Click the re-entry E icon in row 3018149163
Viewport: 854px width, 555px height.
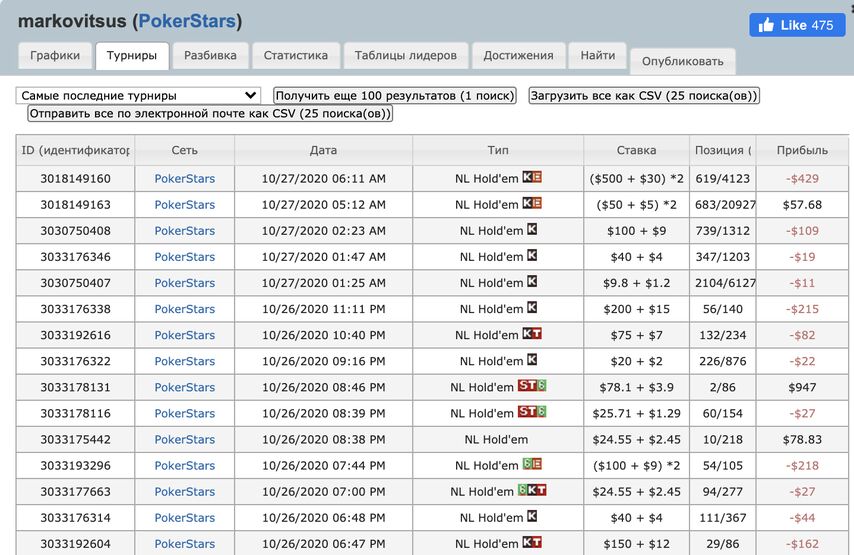tap(537, 204)
